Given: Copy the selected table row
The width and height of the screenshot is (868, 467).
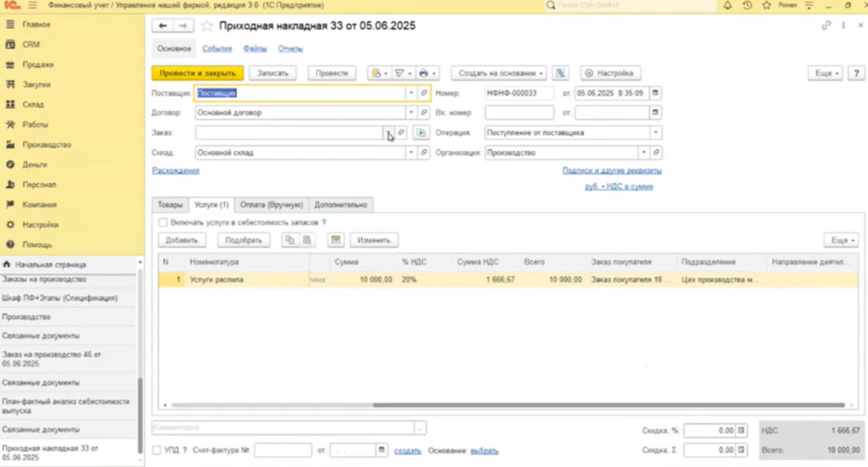Looking at the screenshot, I should 290,240.
